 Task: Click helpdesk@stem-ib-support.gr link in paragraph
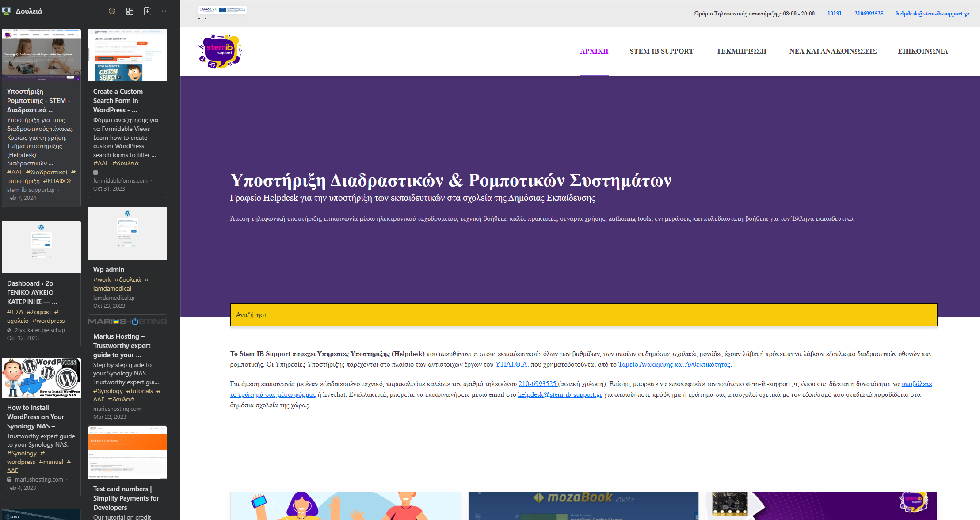pyautogui.click(x=560, y=394)
